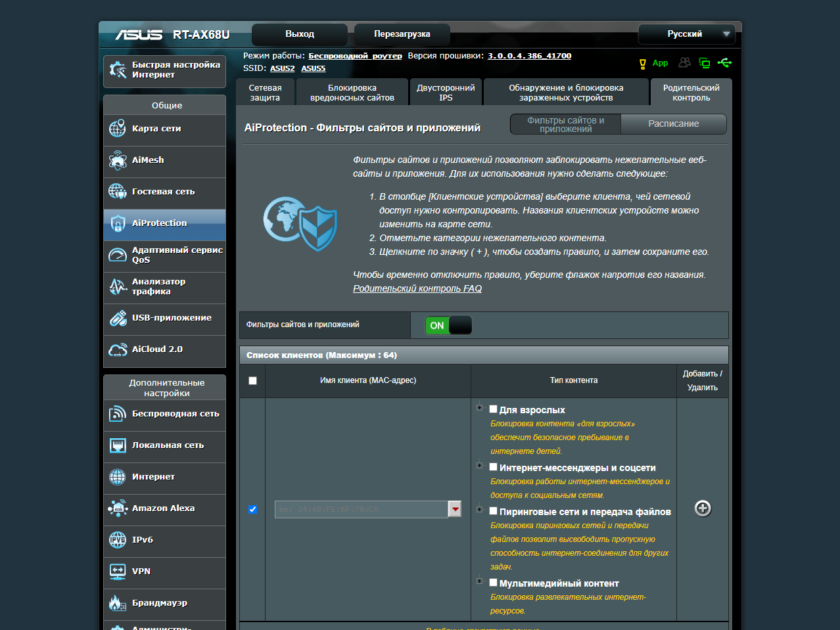Open Wireless (Беспроводная сеть) icon
The height and width of the screenshot is (630, 840).
click(x=118, y=414)
